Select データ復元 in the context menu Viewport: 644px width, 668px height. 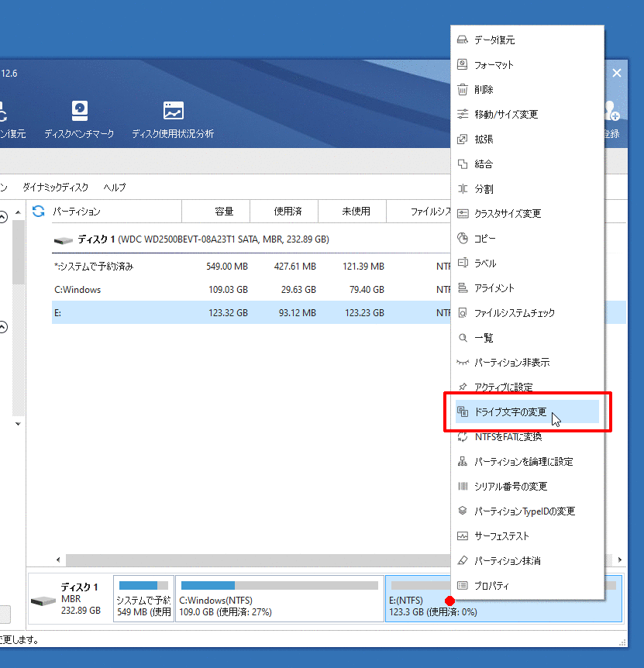pos(494,40)
